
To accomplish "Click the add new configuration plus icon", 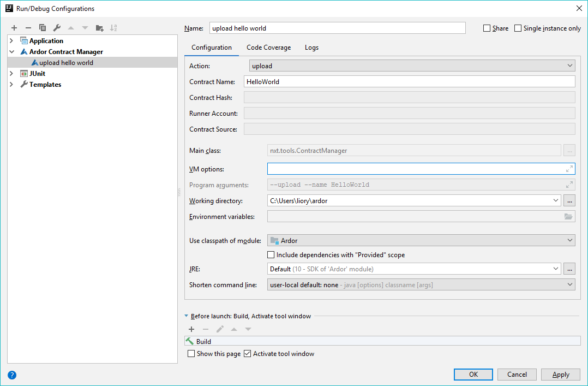I will [x=14, y=28].
